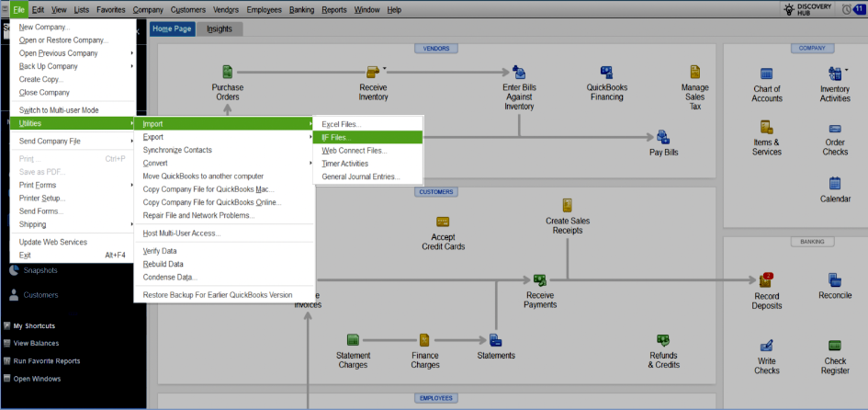Open the Write Checks icon
868x410 pixels.
pyautogui.click(x=766, y=347)
